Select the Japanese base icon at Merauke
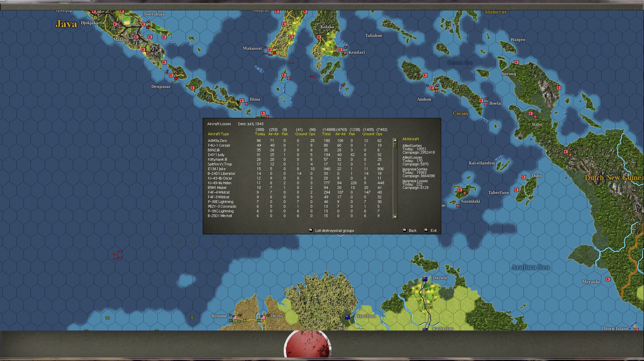Screen dimensions: 644x361 coord(608,279)
